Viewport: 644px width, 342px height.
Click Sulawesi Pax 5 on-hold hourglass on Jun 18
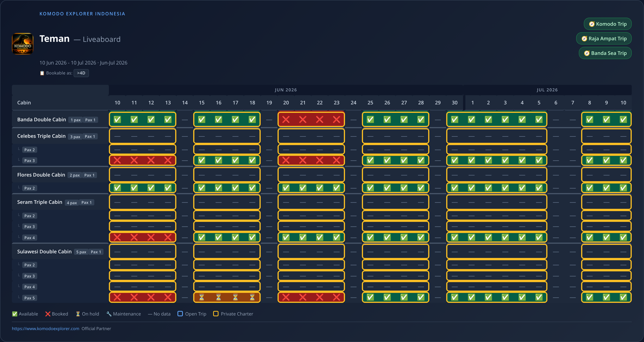pyautogui.click(x=252, y=297)
